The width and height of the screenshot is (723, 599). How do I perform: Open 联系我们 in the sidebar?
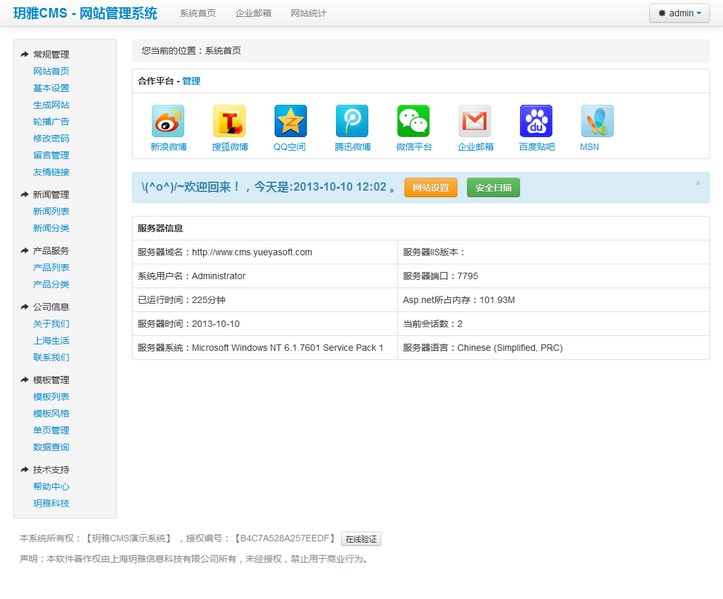(x=51, y=357)
